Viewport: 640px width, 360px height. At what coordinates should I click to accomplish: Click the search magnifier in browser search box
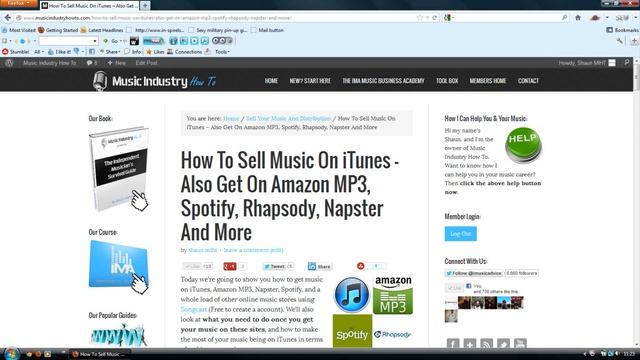click(x=564, y=18)
